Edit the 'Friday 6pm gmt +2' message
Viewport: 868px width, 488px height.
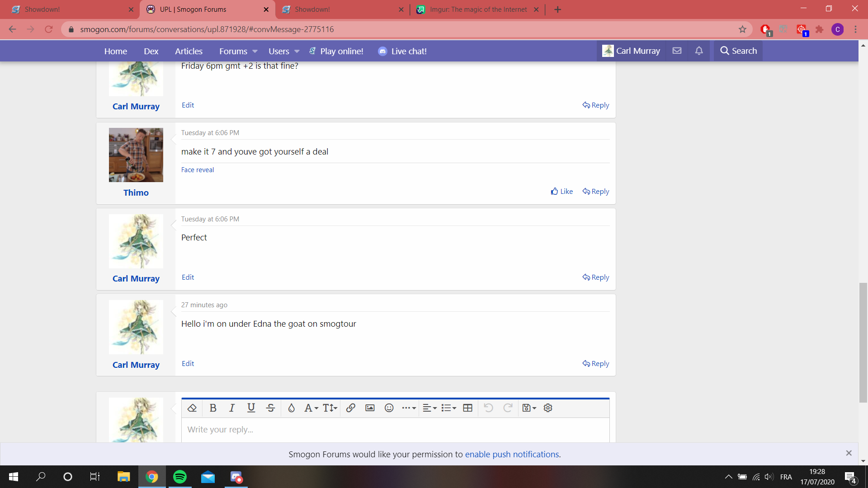[x=188, y=105]
